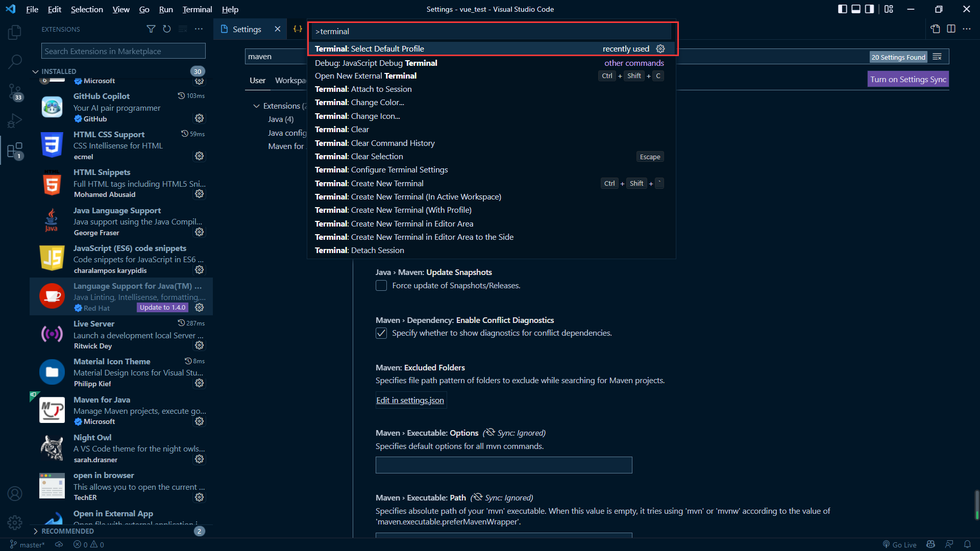
Task: Open the Selection menu
Action: (87, 9)
